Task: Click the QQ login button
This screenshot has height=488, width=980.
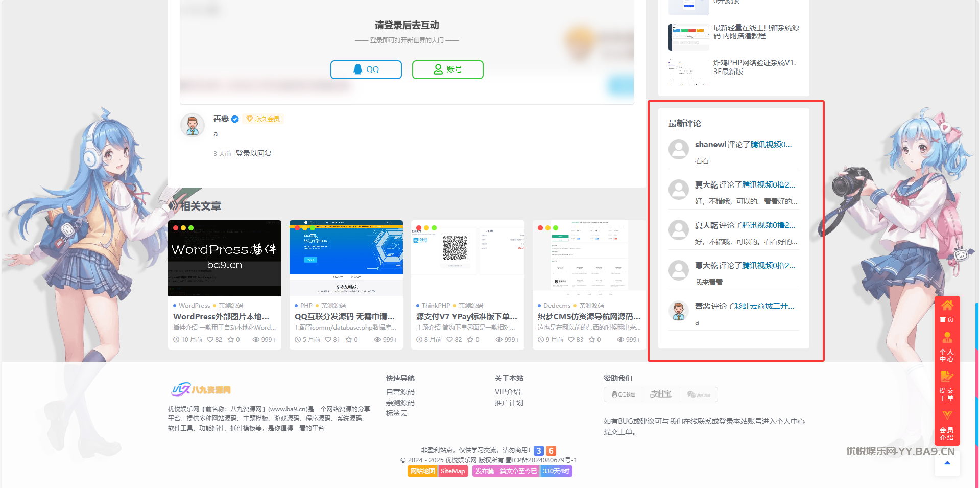Action: point(366,69)
